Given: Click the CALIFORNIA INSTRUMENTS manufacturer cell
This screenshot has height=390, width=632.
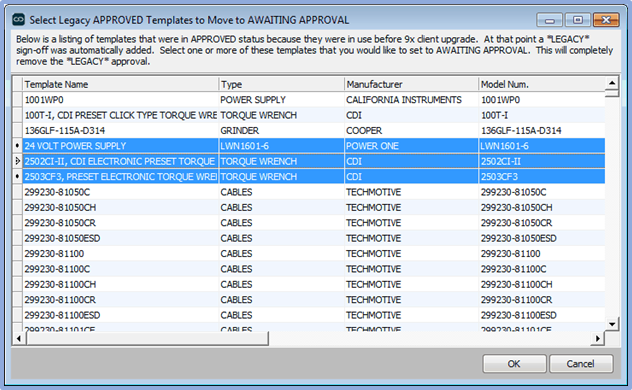Looking at the screenshot, I should pyautogui.click(x=411, y=100).
